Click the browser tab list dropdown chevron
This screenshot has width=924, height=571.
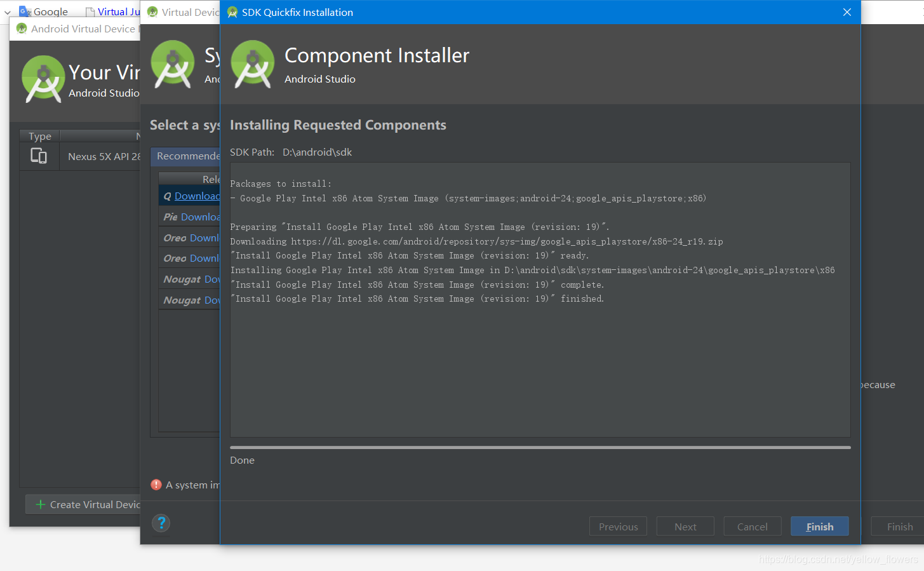coord(8,12)
